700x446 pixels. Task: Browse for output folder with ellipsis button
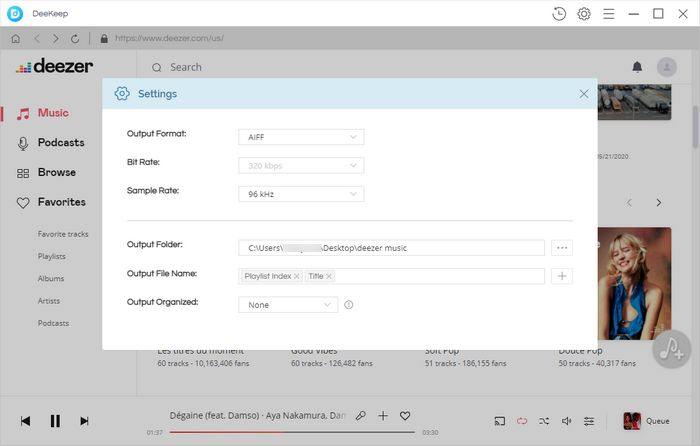coord(562,248)
